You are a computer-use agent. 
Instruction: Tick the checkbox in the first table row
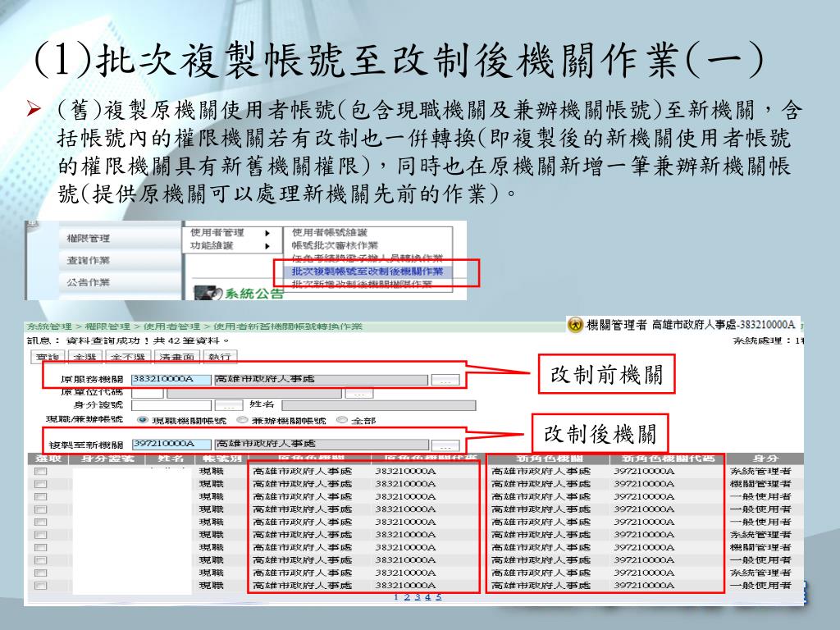coord(41,472)
